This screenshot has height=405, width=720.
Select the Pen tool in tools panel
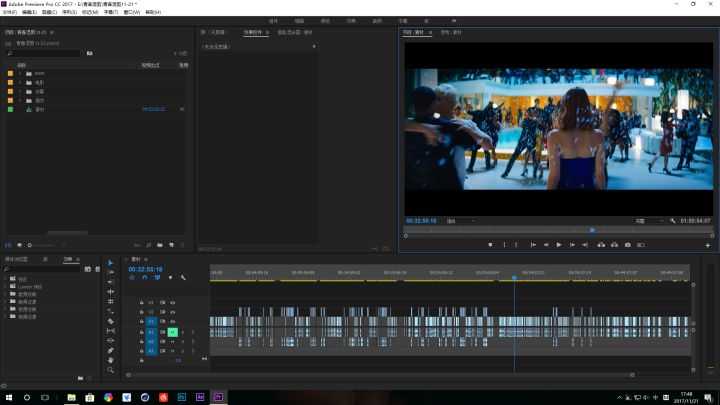(111, 350)
